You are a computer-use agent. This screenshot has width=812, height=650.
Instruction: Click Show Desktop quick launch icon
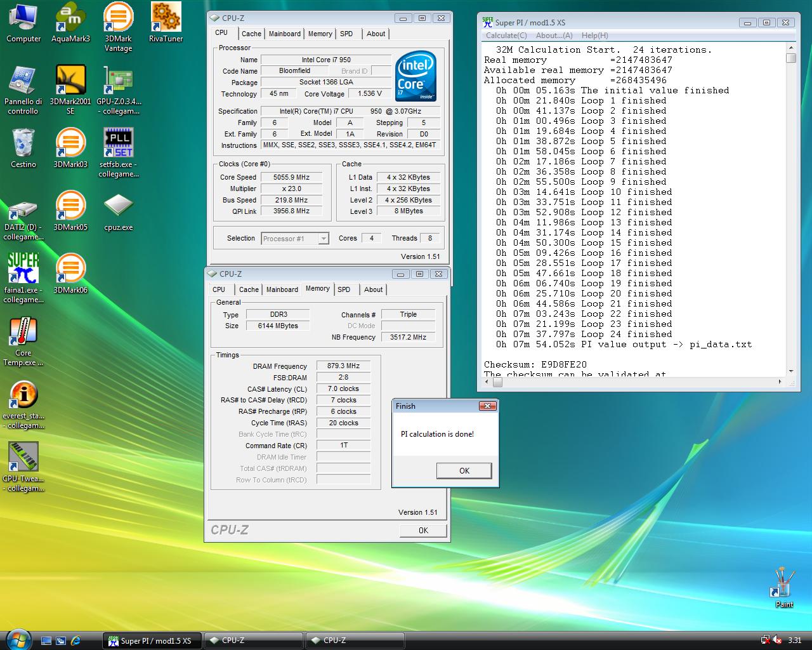46,641
